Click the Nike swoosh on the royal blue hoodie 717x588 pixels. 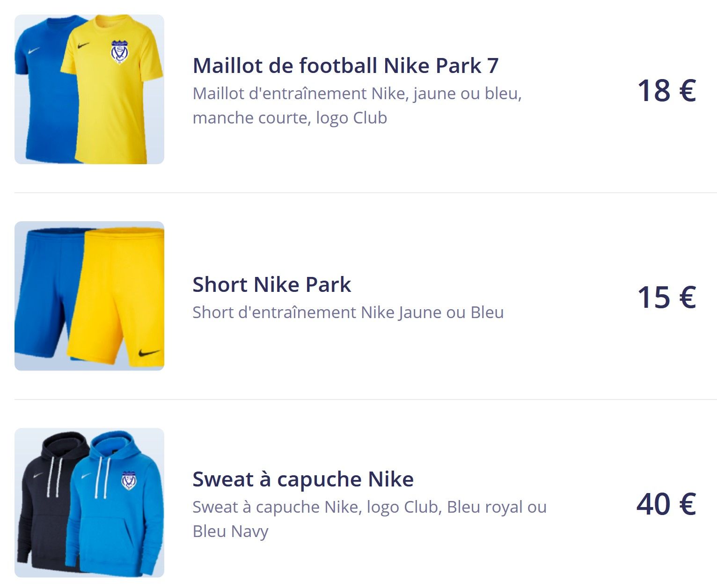coord(86,476)
